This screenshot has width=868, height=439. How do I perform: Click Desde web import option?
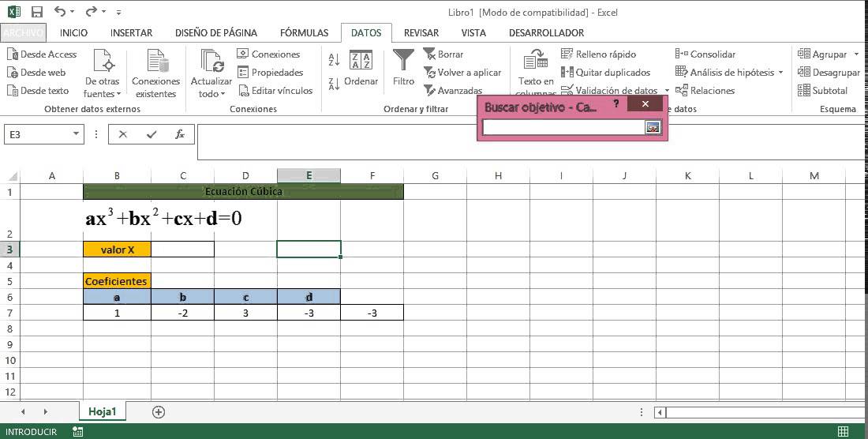[x=36, y=73]
